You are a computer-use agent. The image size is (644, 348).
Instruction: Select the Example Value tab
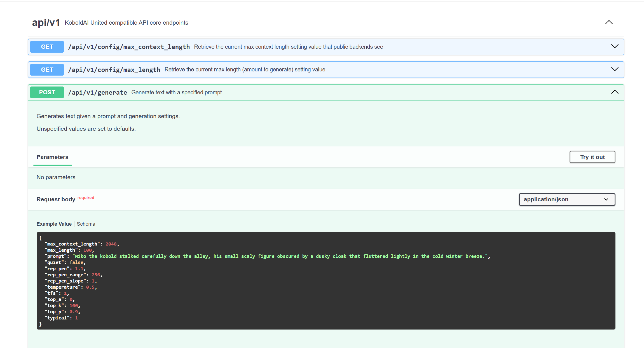pyautogui.click(x=54, y=224)
